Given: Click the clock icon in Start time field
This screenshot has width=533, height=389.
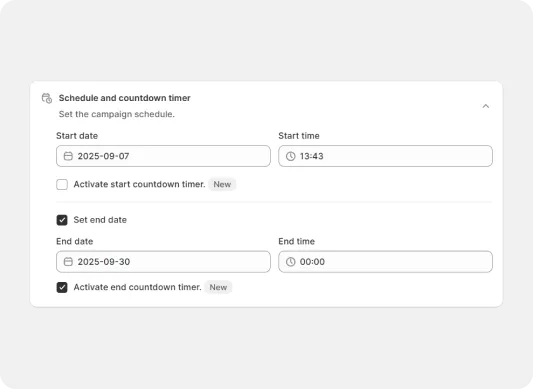Looking at the screenshot, I should (291, 156).
